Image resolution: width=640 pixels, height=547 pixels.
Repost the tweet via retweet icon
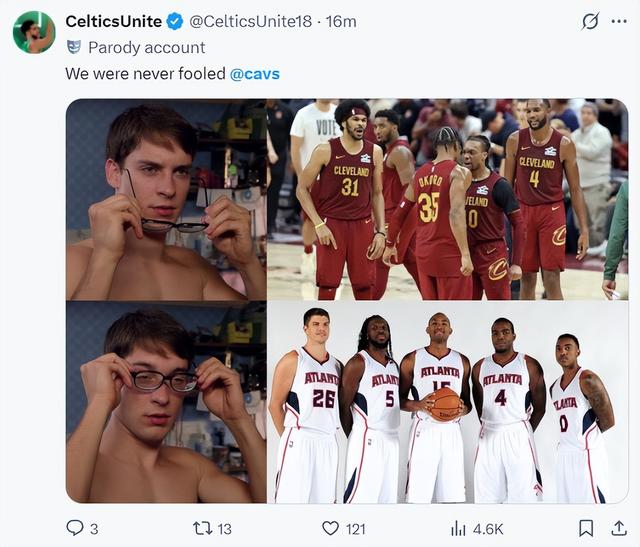[x=202, y=528]
